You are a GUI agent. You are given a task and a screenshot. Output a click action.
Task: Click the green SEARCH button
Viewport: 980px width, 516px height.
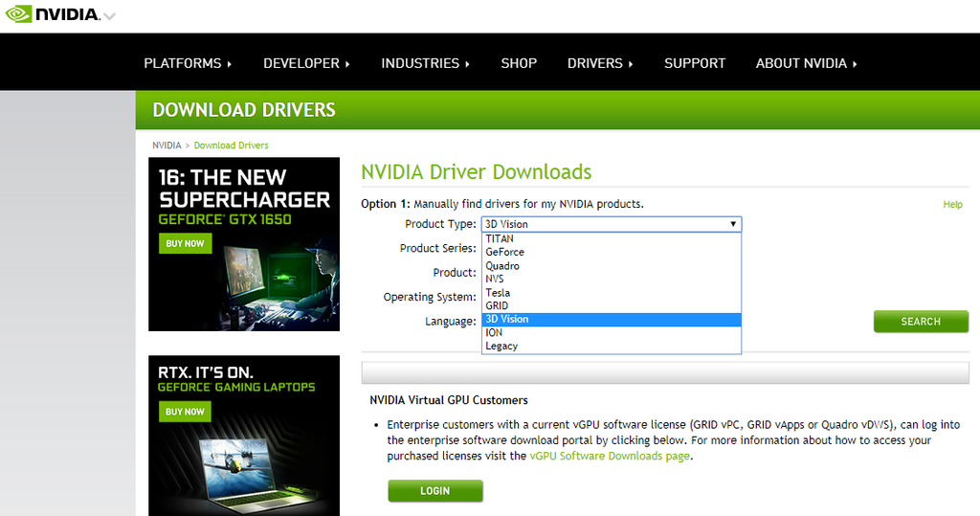921,322
